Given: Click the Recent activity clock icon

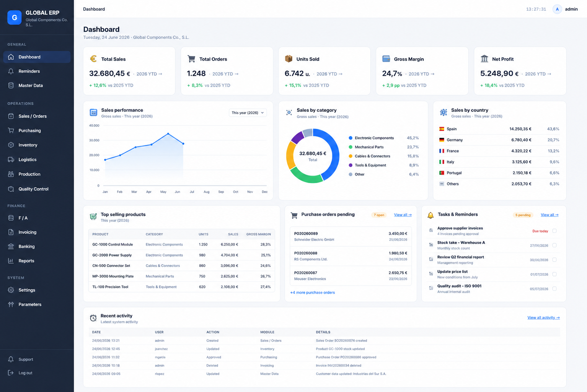Looking at the screenshot, I should [x=93, y=318].
